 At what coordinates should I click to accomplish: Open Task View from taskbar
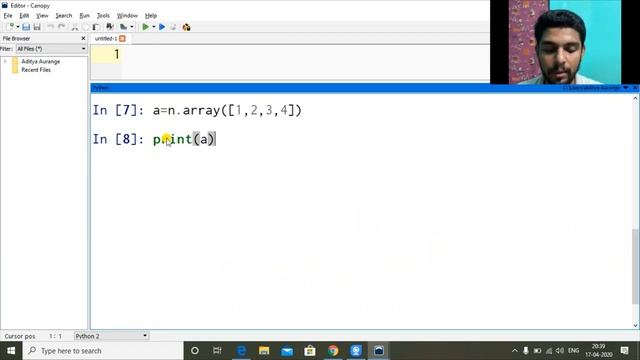pyautogui.click(x=217, y=351)
